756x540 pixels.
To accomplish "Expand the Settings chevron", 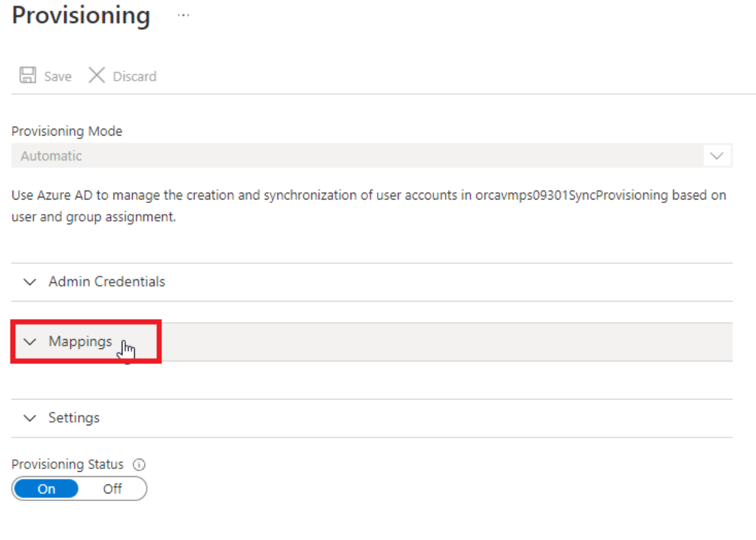I will (x=30, y=418).
